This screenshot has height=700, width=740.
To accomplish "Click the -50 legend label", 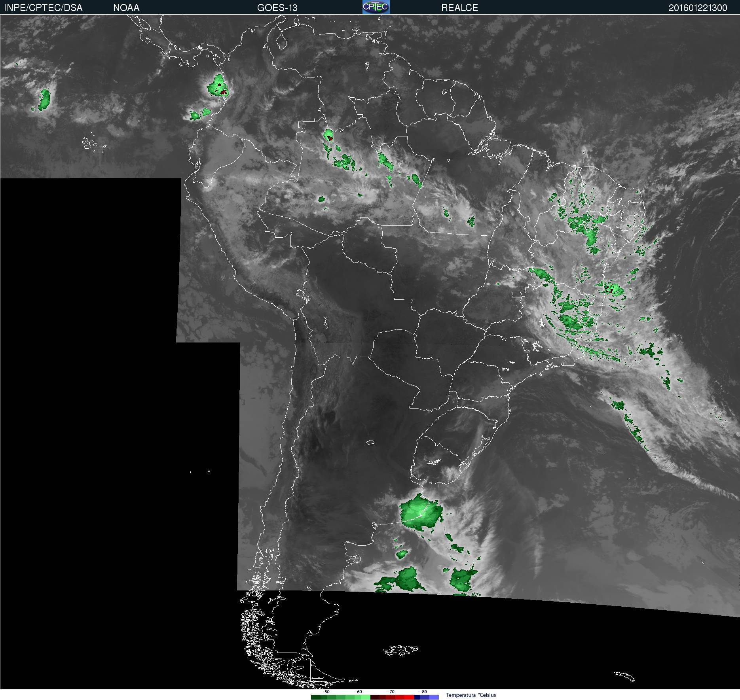I will 326,692.
